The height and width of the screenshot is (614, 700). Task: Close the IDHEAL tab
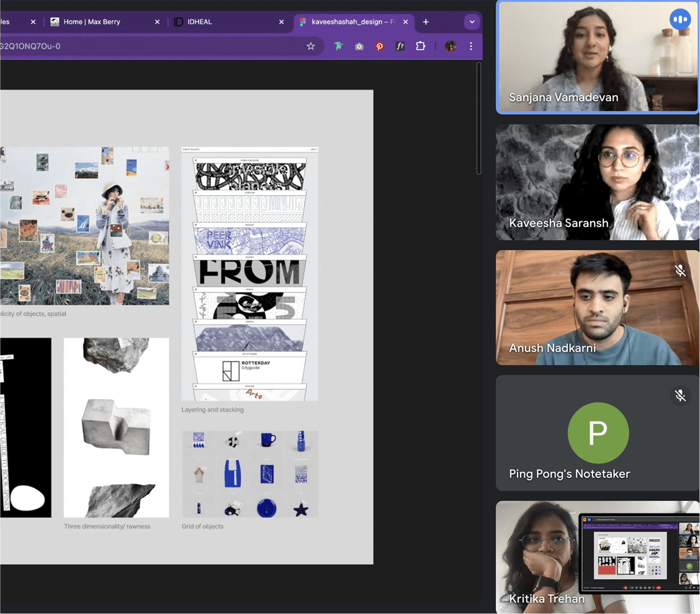281,22
